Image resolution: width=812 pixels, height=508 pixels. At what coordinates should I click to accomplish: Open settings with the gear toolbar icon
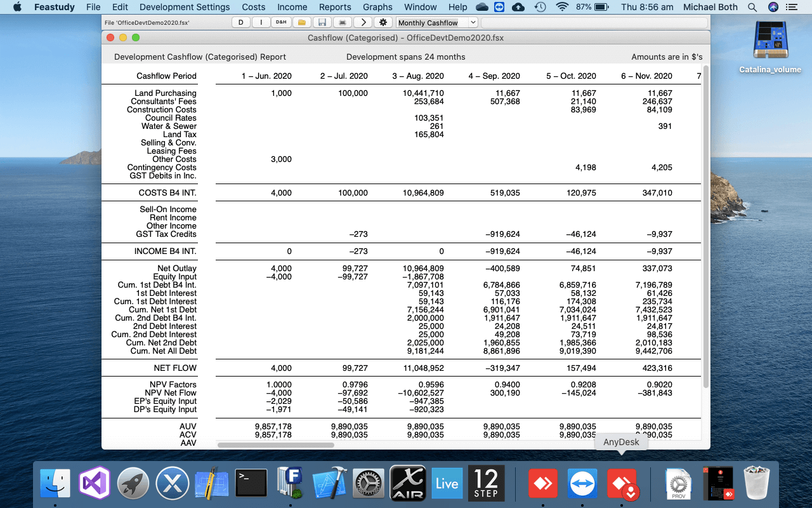[383, 23]
